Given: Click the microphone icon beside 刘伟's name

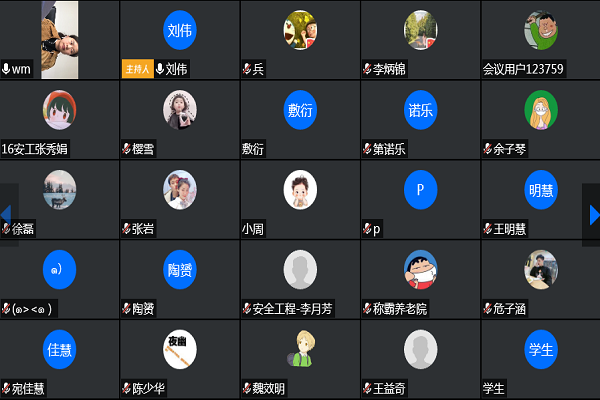Looking at the screenshot, I should tap(160, 69).
